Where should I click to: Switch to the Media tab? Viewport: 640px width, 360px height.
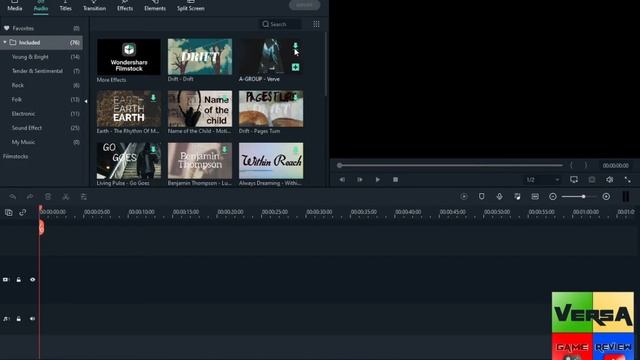pos(15,7)
